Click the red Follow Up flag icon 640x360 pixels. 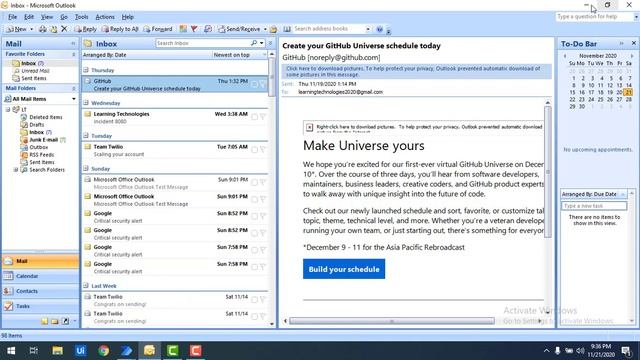coord(194,29)
